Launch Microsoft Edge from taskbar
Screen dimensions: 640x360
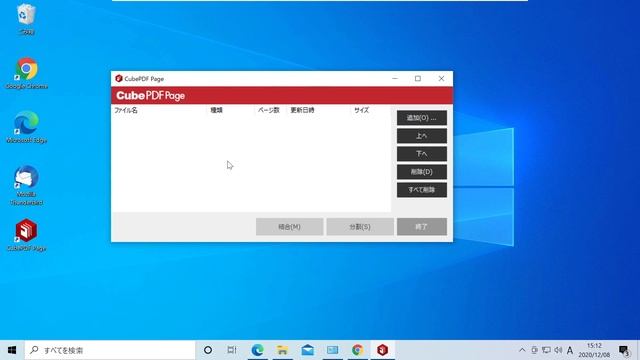(x=258, y=350)
